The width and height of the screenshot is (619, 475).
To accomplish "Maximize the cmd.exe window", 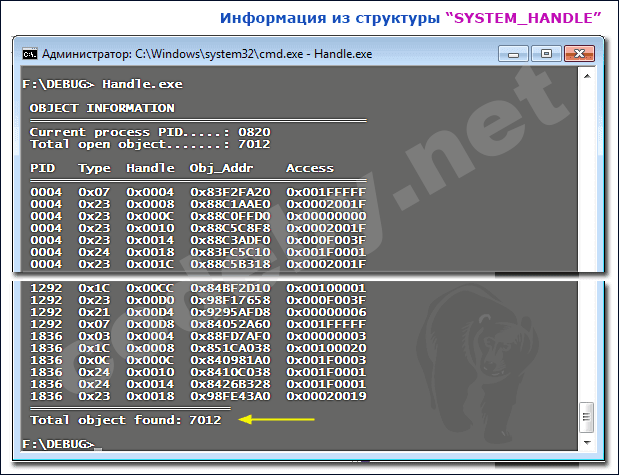I will [x=546, y=54].
